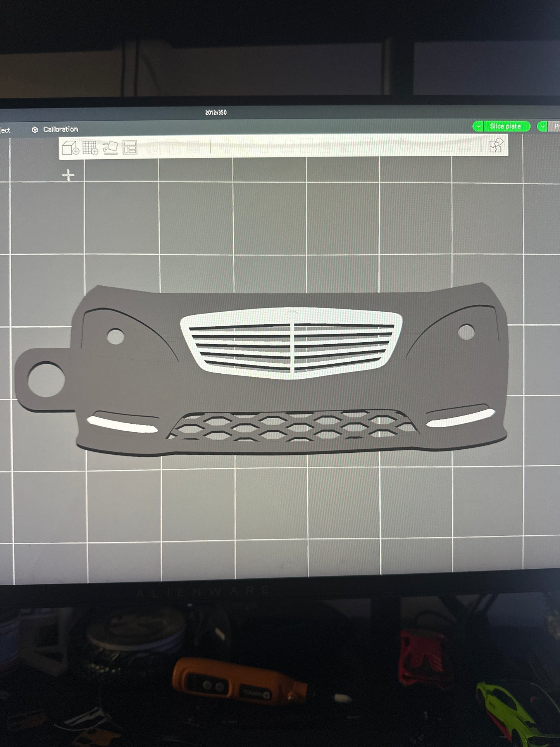This screenshot has height=747, width=560.
Task: Click the Arrange all objects icon
Action: coord(130,148)
